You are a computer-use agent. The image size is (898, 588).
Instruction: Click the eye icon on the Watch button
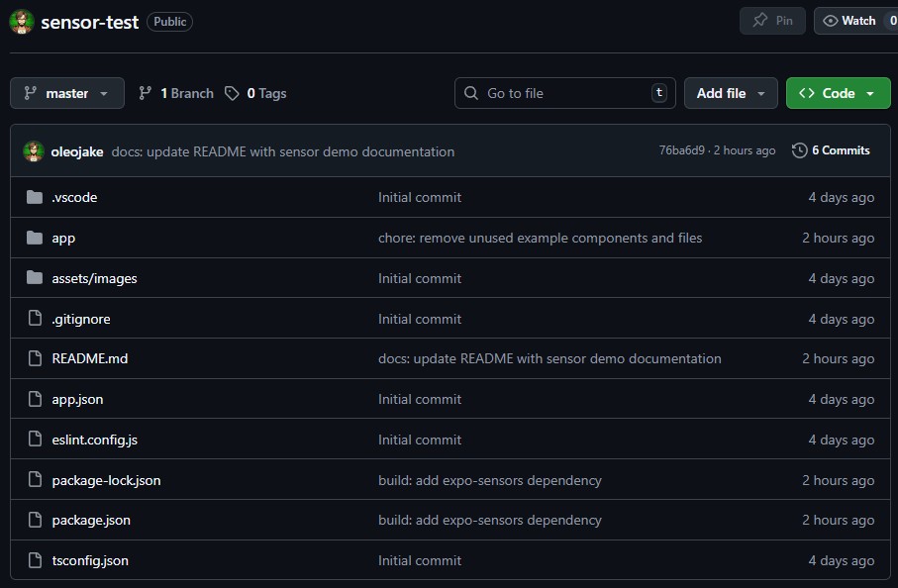pyautogui.click(x=830, y=20)
